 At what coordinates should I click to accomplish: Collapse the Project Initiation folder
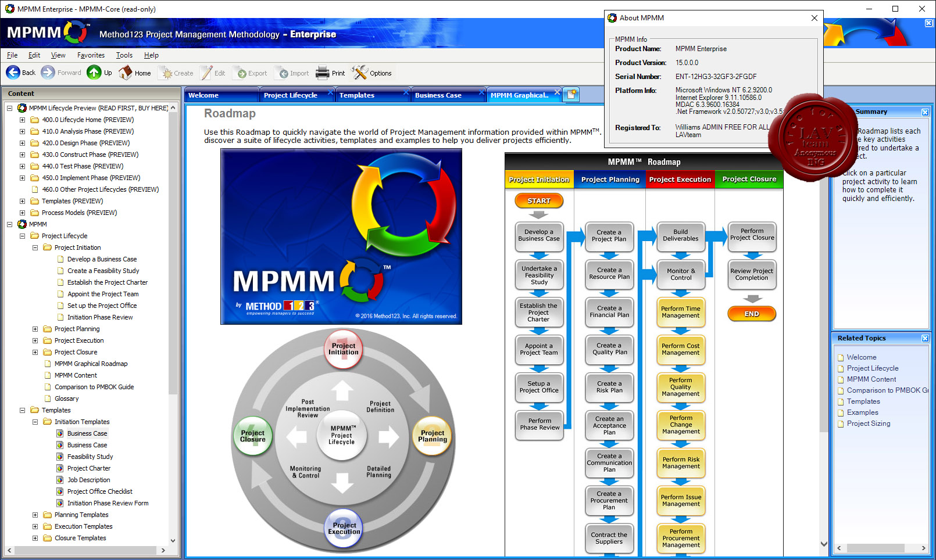(35, 247)
